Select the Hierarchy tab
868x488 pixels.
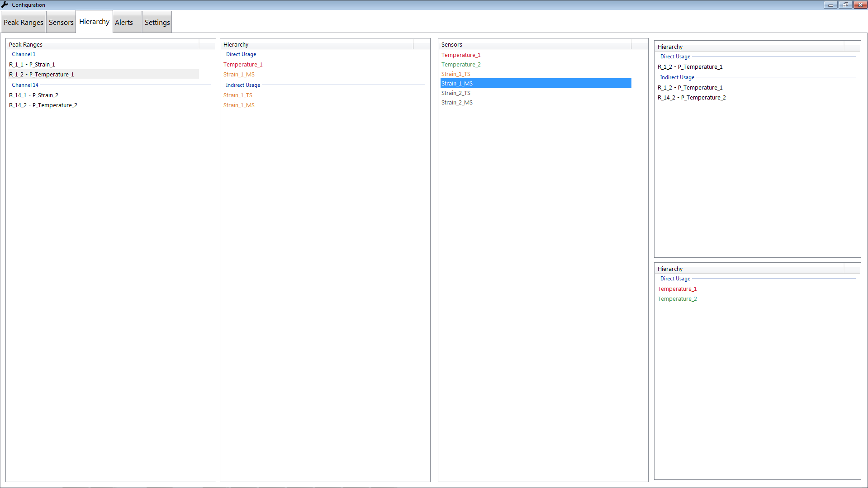coord(94,22)
